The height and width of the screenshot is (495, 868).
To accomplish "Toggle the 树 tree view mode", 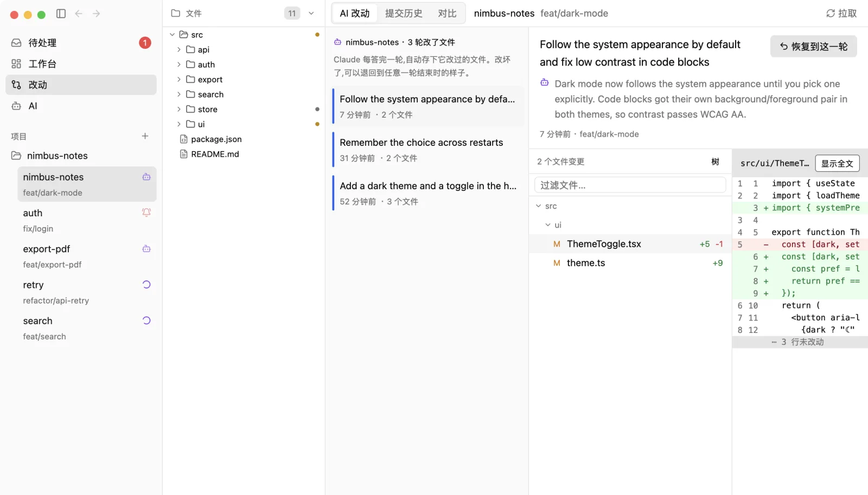I will [716, 162].
